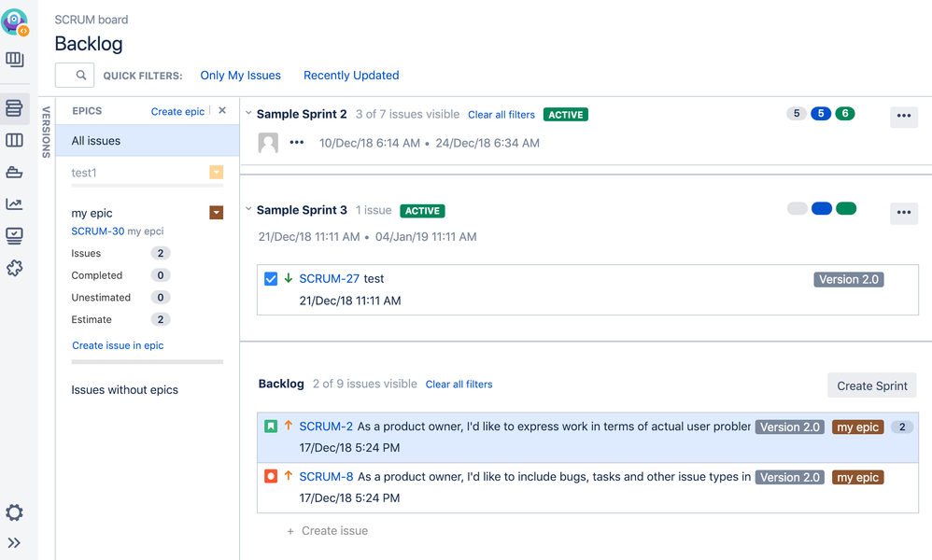The width and height of the screenshot is (932, 560).
Task: Clear all filters in Backlog section
Action: click(x=459, y=385)
